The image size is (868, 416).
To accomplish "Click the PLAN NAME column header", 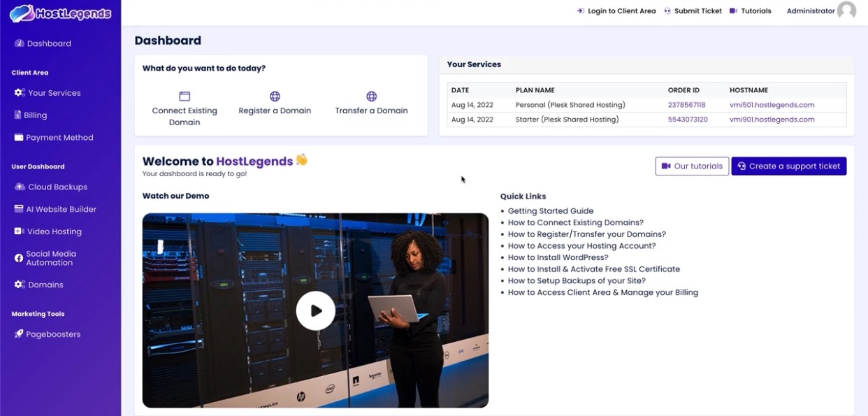I will pos(535,90).
